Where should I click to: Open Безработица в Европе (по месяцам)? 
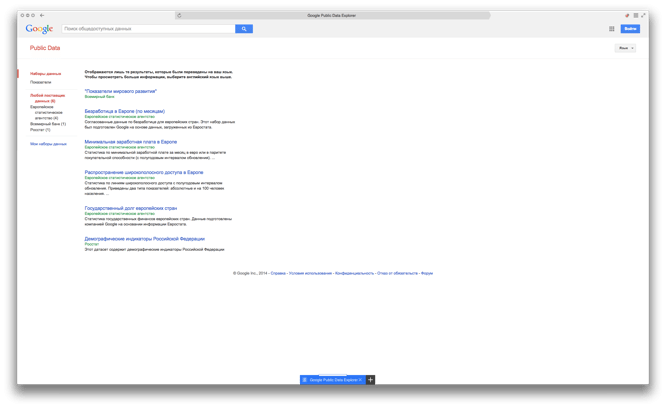pos(124,111)
